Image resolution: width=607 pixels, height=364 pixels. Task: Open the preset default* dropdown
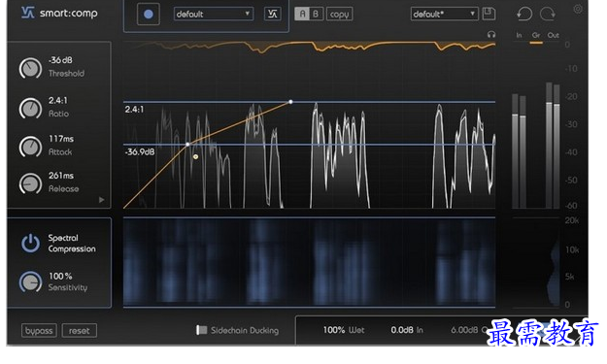[444, 14]
